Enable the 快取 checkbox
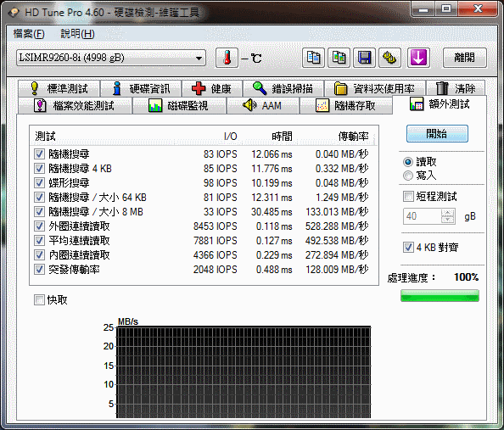 pos(39,300)
